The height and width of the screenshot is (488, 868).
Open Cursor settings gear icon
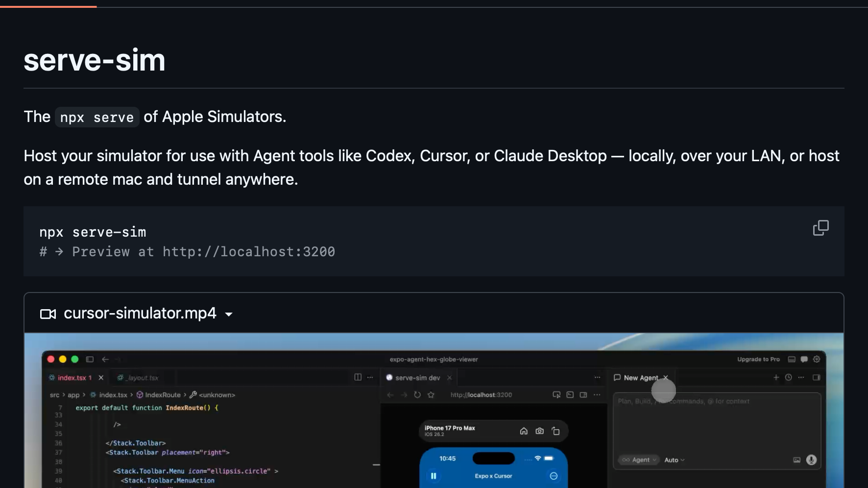[816, 359]
